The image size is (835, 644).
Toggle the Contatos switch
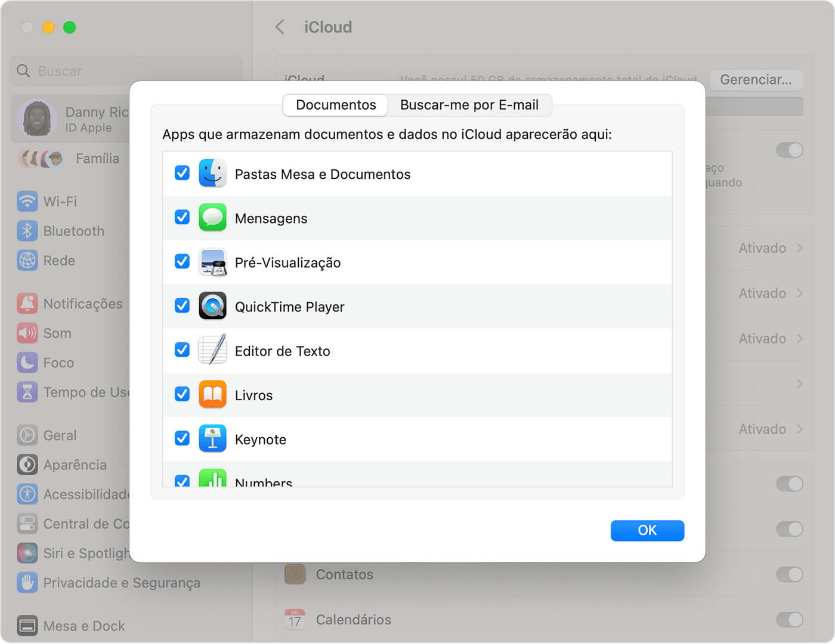tap(789, 574)
